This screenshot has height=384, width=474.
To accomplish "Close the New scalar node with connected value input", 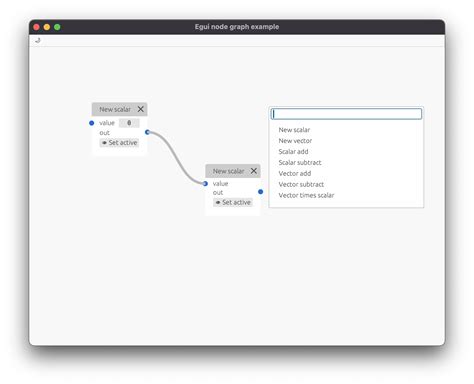I will pyautogui.click(x=254, y=171).
